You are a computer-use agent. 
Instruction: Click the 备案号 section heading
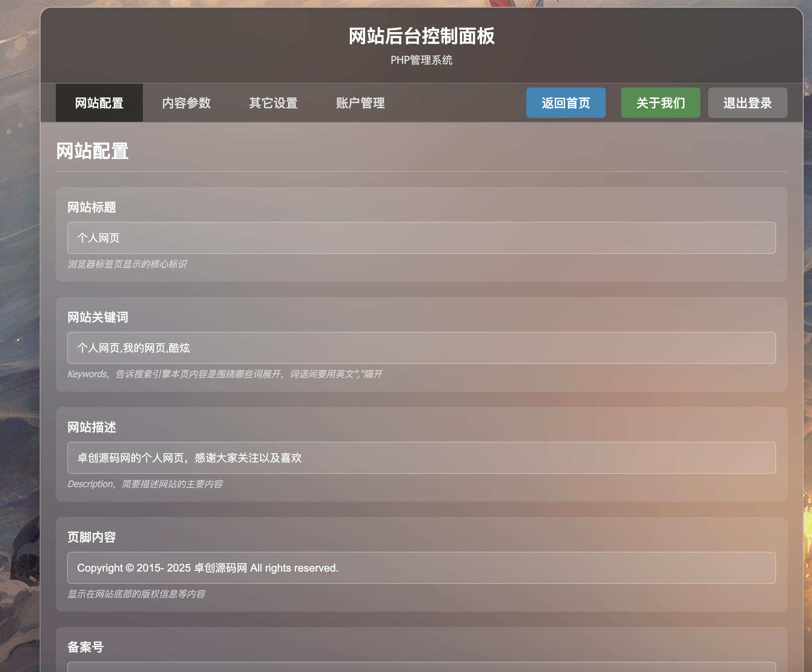coord(86,646)
